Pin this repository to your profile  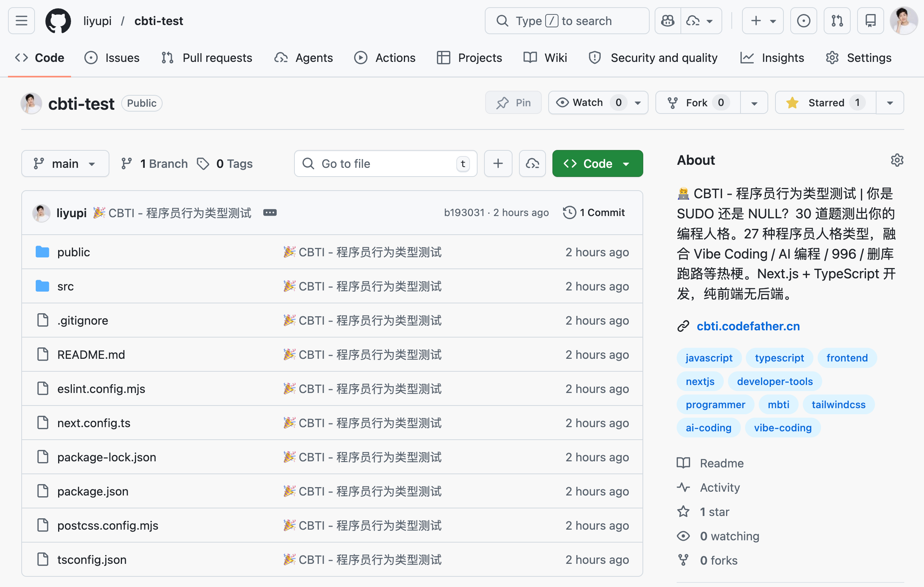(513, 103)
